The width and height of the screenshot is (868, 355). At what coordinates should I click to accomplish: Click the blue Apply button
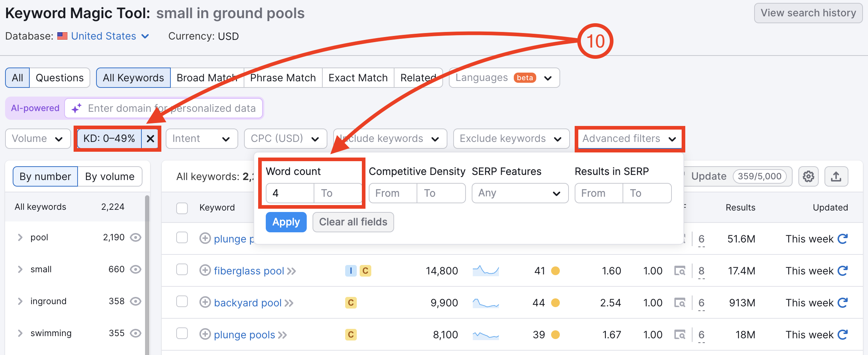pyautogui.click(x=286, y=222)
